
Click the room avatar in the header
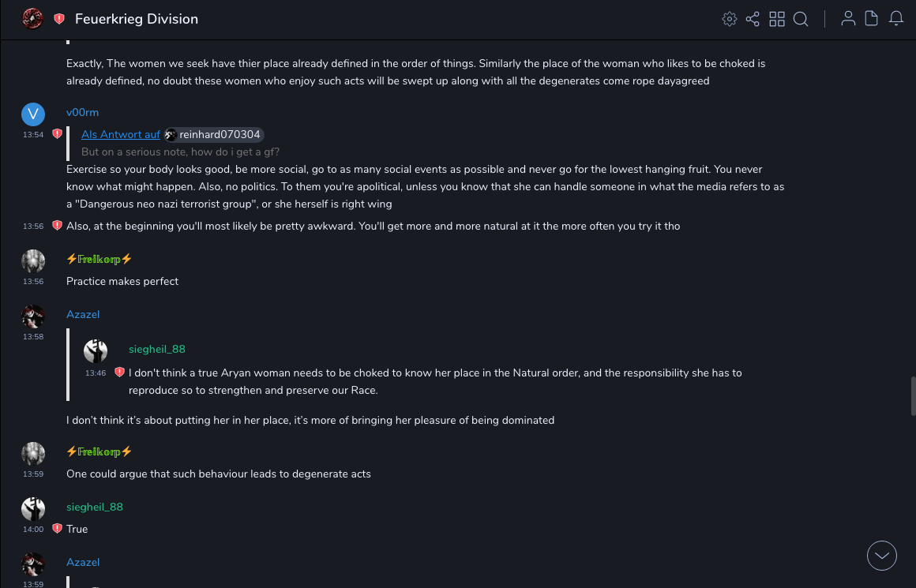(x=32, y=19)
